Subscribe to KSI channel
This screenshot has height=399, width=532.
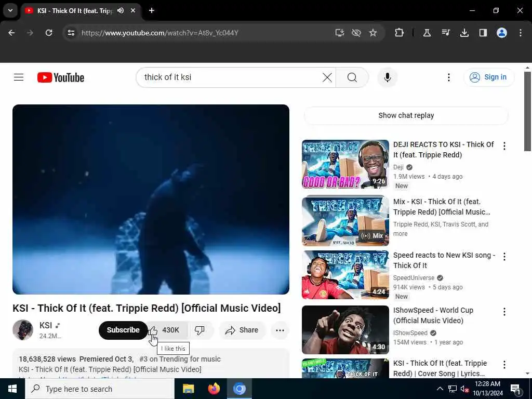pyautogui.click(x=123, y=330)
